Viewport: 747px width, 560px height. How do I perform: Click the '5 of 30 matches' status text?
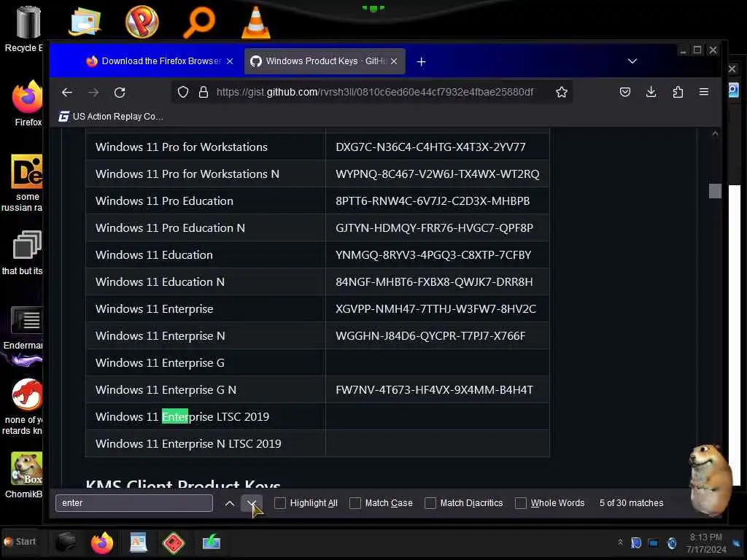[x=631, y=503]
